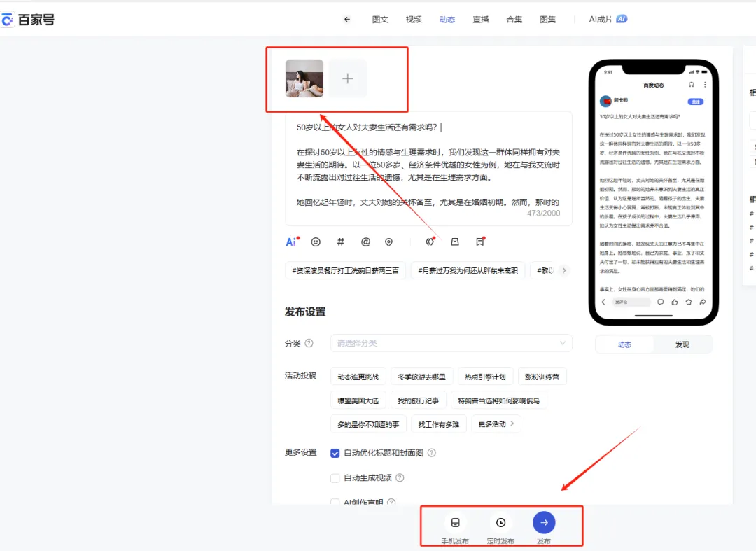Viewport: 756px width, 551px height.
Task: Open the 合集 tab
Action: tap(514, 20)
